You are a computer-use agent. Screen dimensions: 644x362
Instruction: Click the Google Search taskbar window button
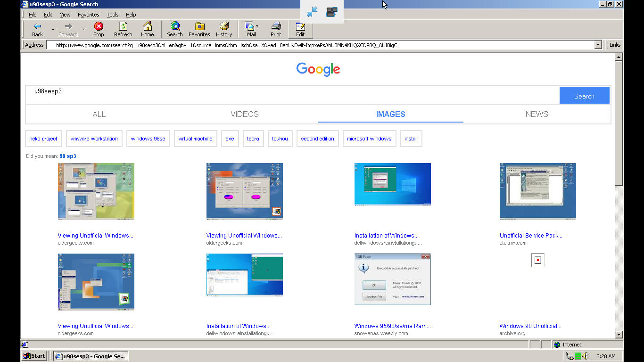[91, 356]
